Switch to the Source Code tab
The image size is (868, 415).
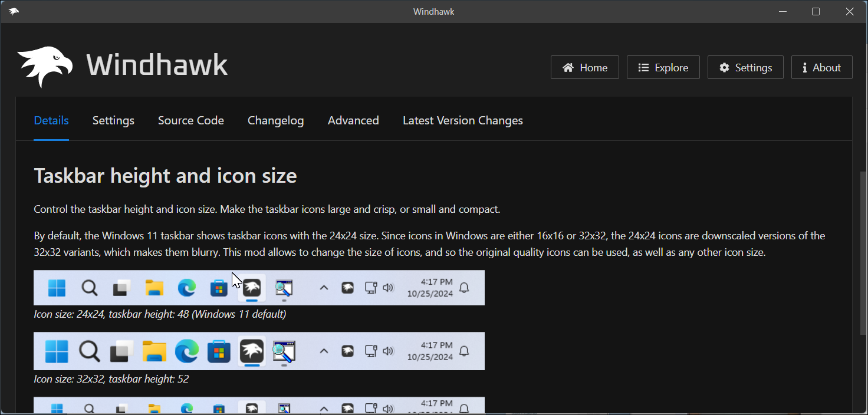coord(190,120)
